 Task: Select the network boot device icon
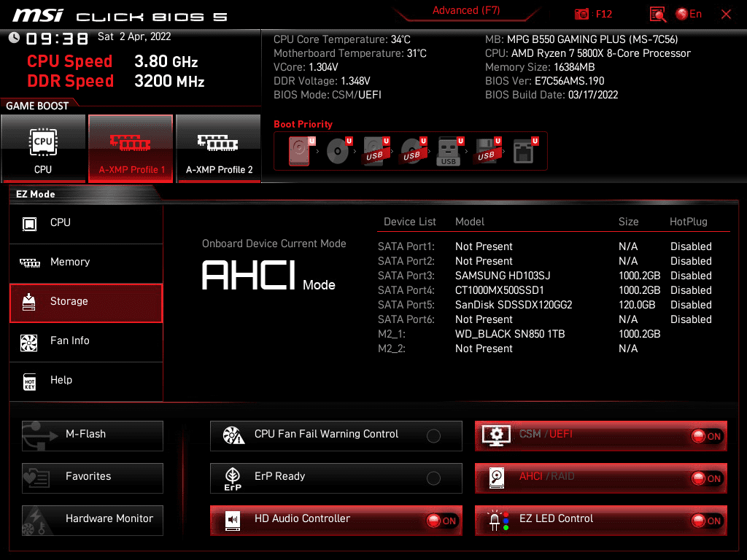525,151
